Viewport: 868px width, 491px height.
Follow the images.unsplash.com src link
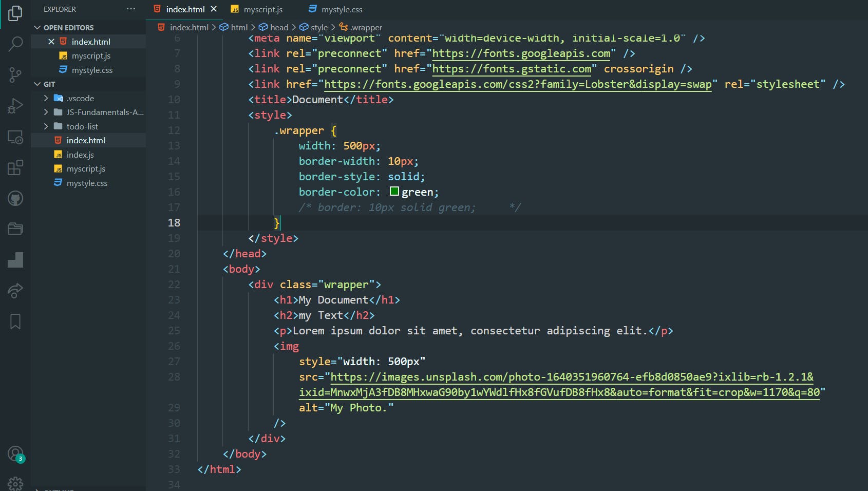pos(572,377)
